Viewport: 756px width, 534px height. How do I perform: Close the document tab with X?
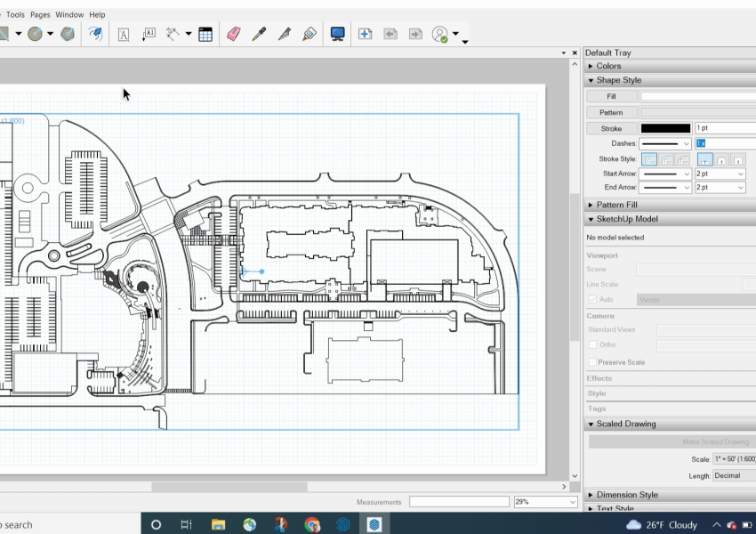point(575,53)
